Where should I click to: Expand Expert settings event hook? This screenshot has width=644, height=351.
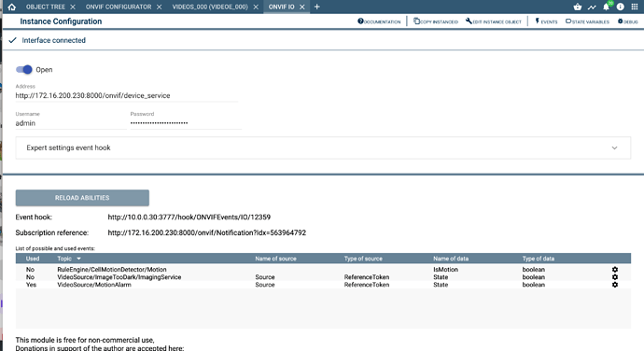tap(323, 148)
